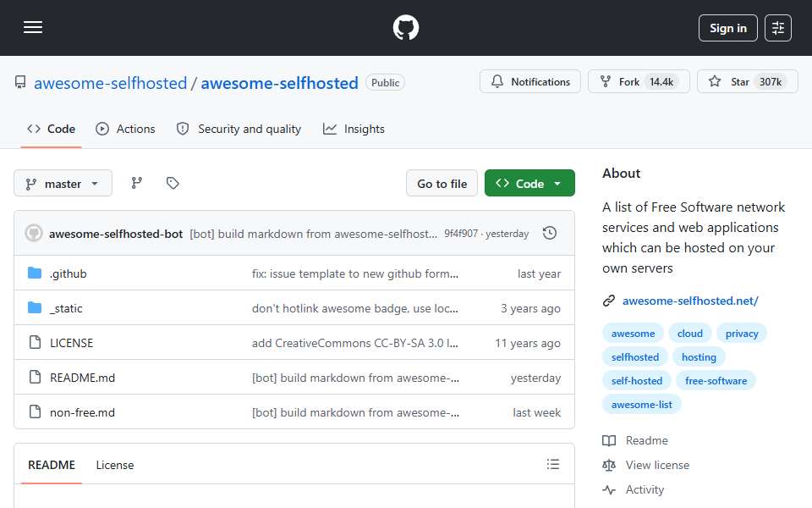Open the non-free.md file
The width and height of the screenshot is (812, 508).
click(x=82, y=412)
